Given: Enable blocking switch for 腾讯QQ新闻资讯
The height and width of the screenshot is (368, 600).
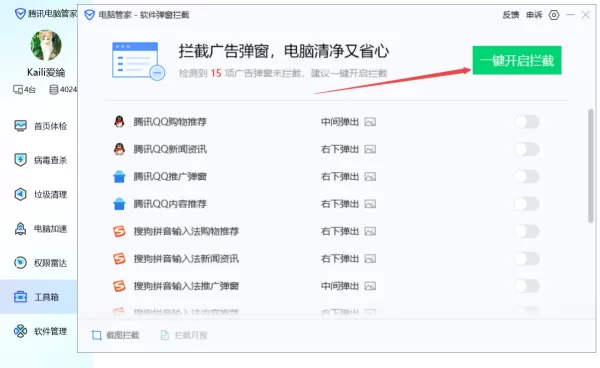Looking at the screenshot, I should pos(527,149).
